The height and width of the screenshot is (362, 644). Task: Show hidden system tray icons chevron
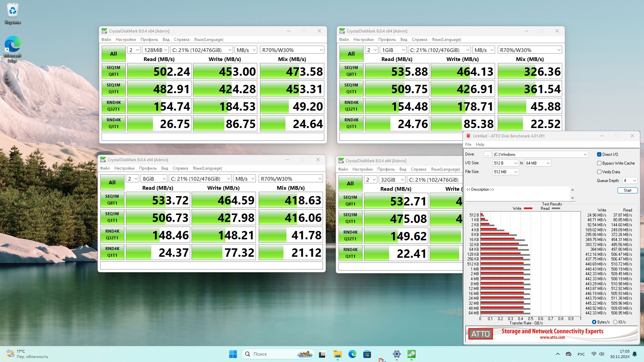tap(557, 354)
